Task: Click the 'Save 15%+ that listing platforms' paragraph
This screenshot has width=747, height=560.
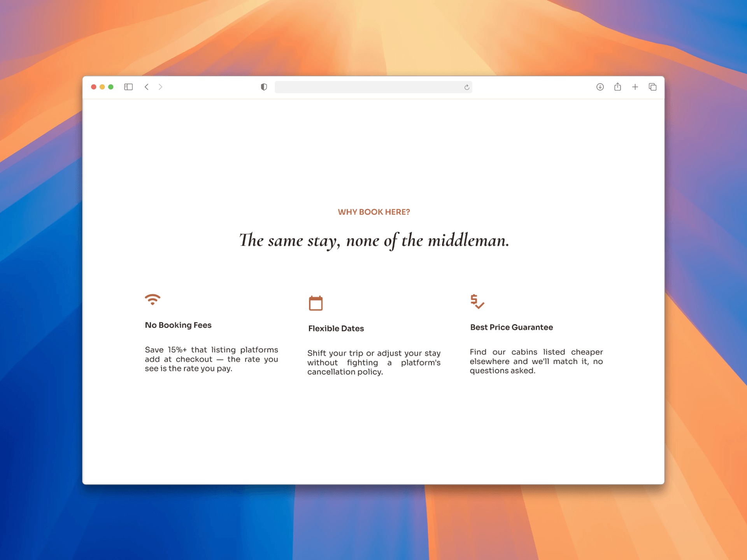Action: [212, 359]
